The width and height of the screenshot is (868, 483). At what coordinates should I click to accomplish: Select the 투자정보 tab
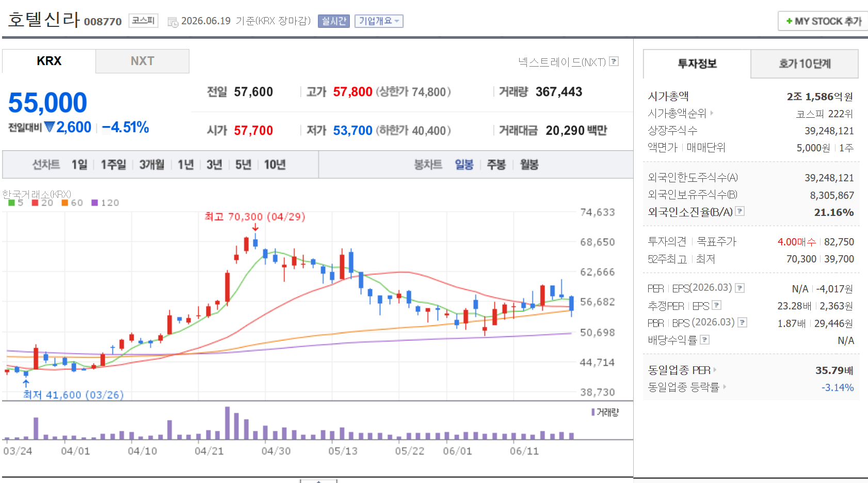697,64
